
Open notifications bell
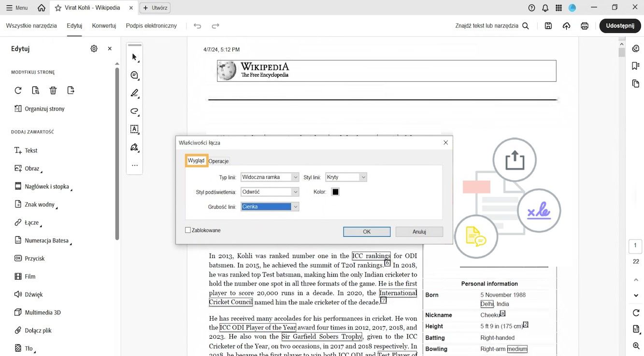click(545, 8)
